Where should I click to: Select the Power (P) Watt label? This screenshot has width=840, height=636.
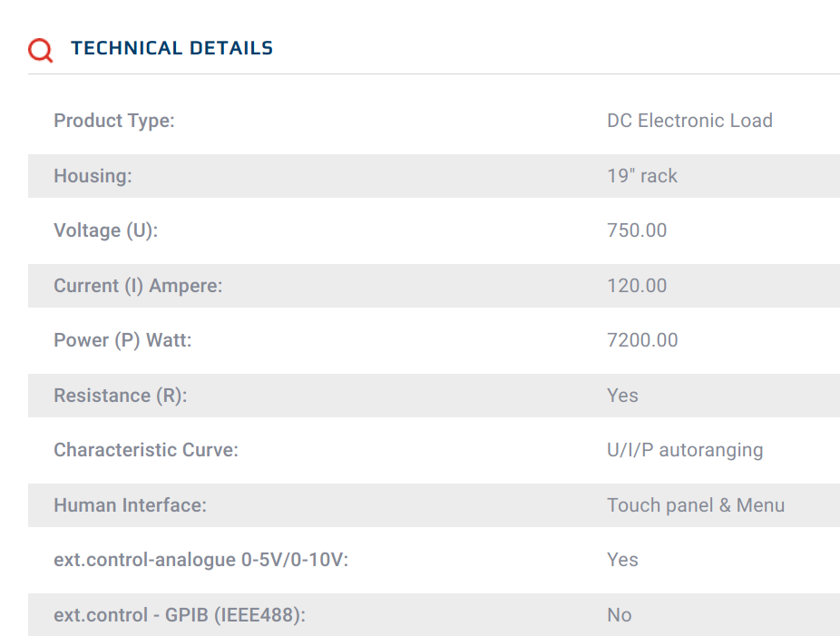(x=122, y=340)
